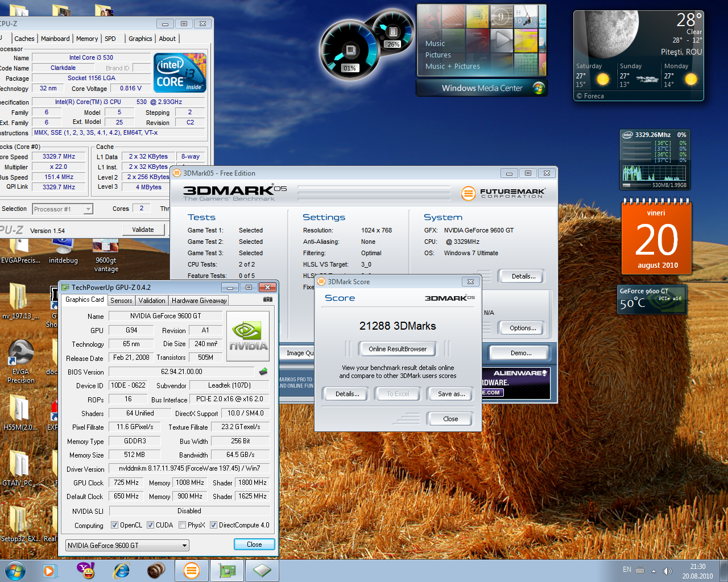Click the Windows Media Center gadget logo
Image resolution: width=728 pixels, height=582 pixels.
point(538,88)
